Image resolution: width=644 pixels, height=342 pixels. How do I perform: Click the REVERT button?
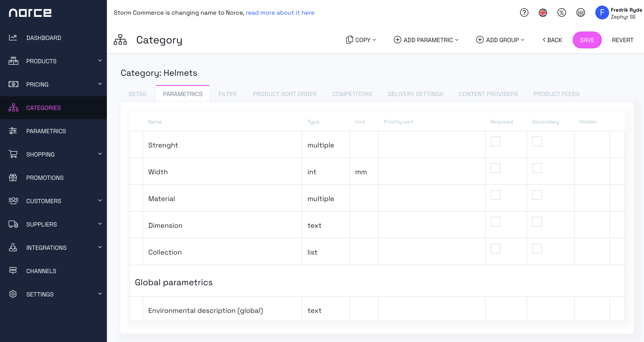(623, 40)
